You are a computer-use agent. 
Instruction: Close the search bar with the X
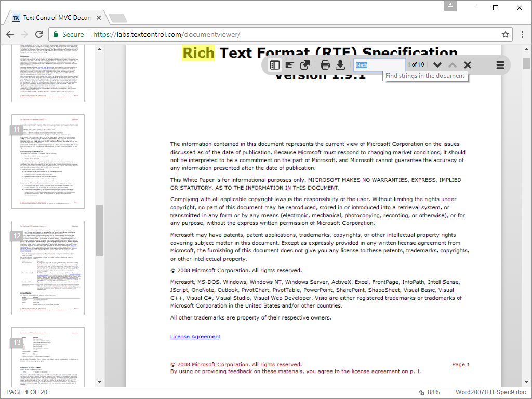pos(468,65)
